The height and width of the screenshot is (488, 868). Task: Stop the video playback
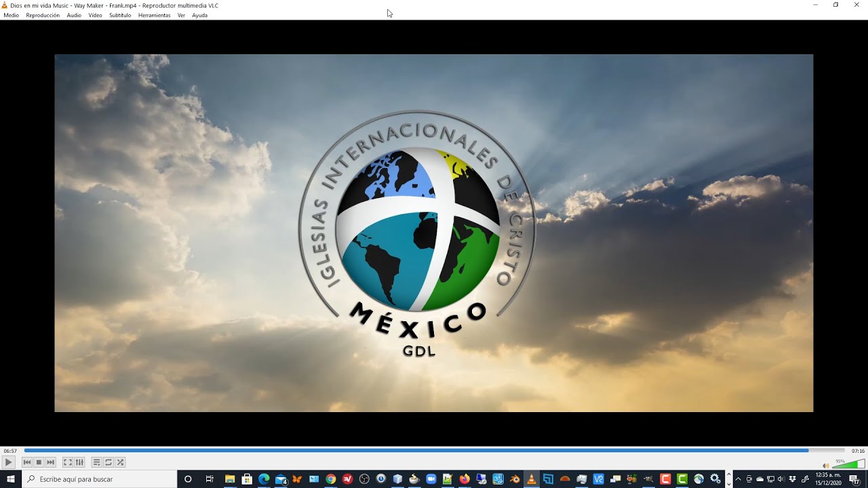(x=39, y=462)
